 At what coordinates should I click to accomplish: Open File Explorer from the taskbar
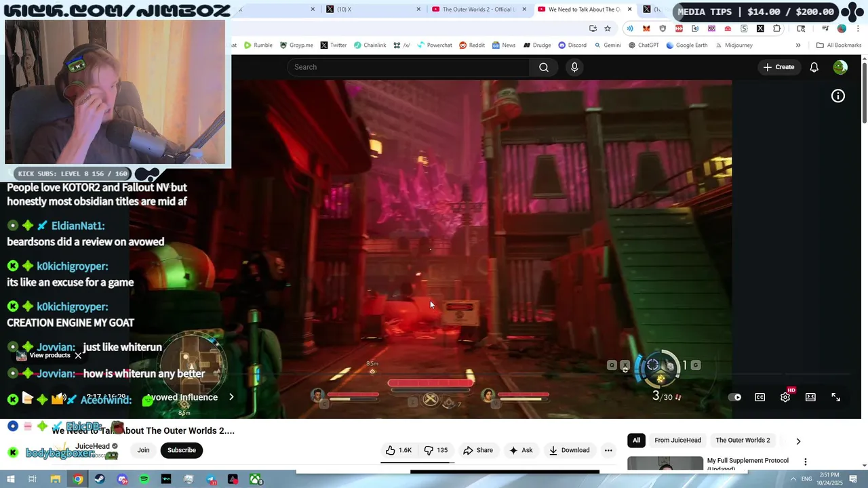tap(56, 479)
